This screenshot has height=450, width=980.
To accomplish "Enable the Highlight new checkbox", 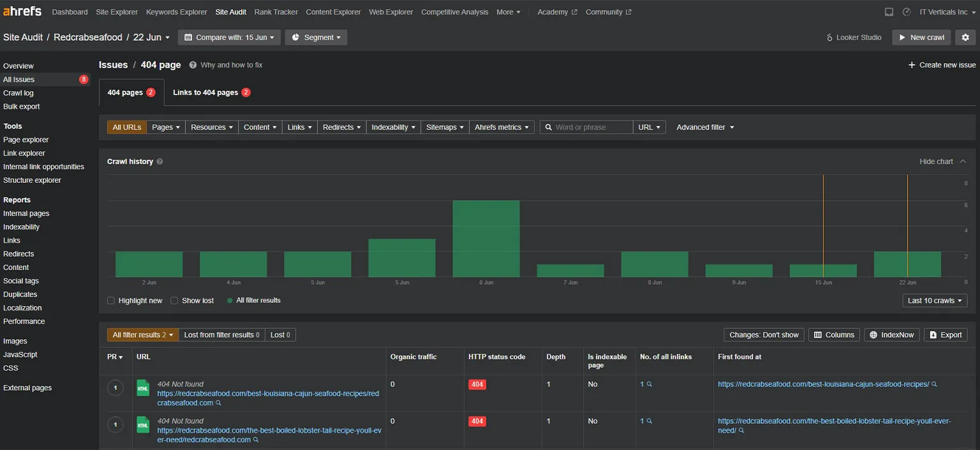I will (110, 300).
